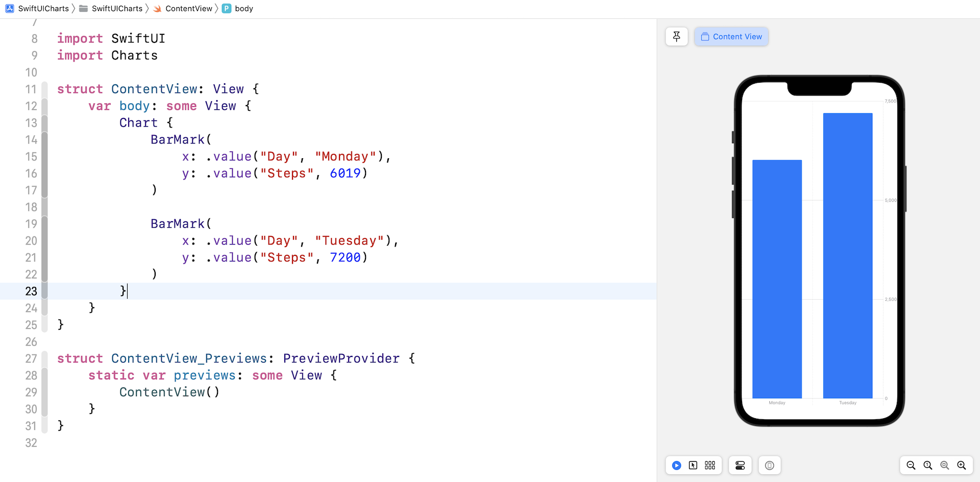Select the Content View preview tab

(x=731, y=37)
